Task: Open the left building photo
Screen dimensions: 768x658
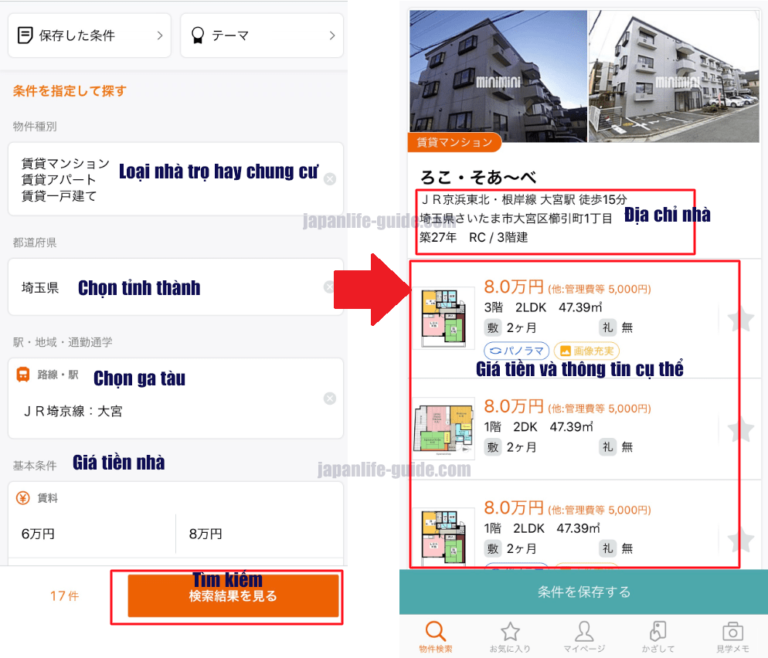Action: [x=498, y=76]
